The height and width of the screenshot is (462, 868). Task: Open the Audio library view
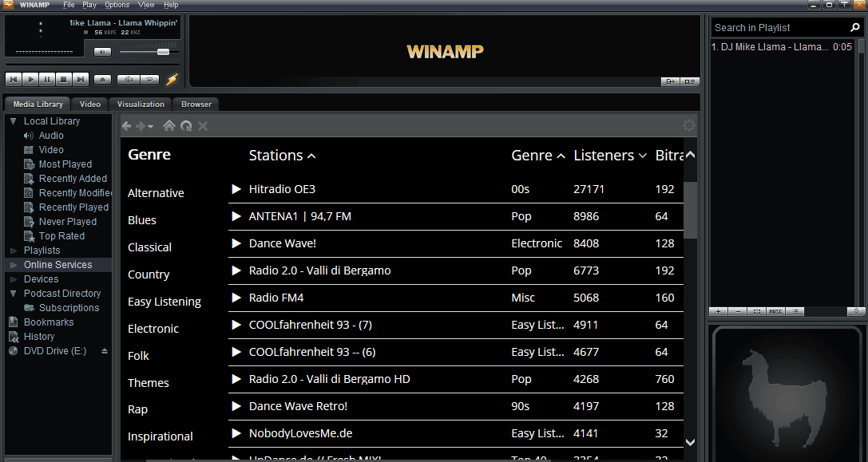[51, 136]
